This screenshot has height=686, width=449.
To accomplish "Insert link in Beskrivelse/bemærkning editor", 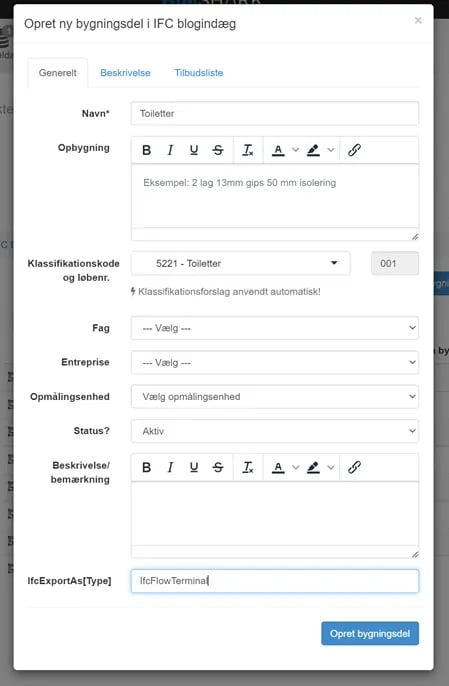I will [x=354, y=467].
